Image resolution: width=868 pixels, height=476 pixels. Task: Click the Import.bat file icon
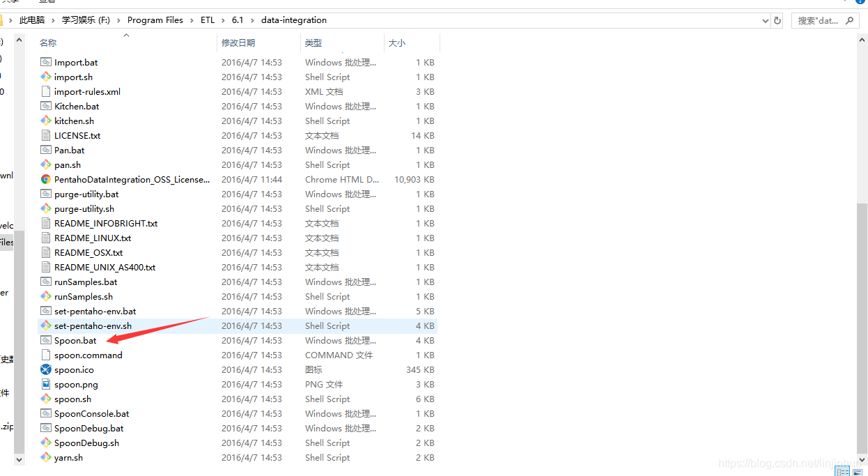coord(46,62)
